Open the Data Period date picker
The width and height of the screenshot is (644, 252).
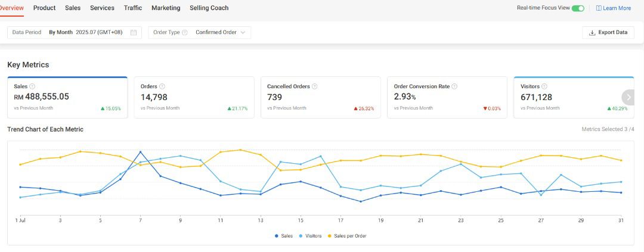click(x=75, y=32)
